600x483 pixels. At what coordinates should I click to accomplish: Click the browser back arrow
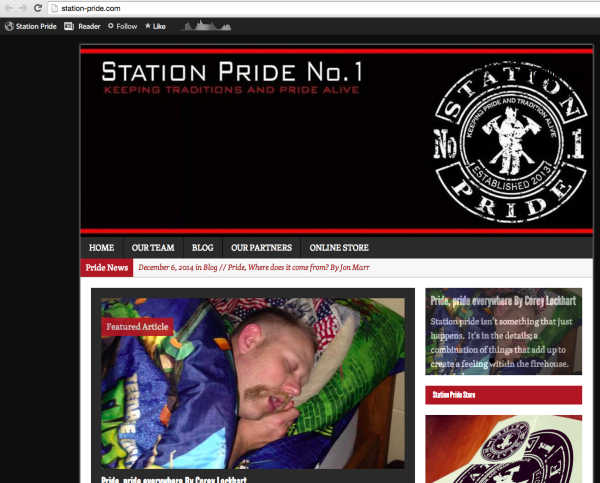[8, 8]
